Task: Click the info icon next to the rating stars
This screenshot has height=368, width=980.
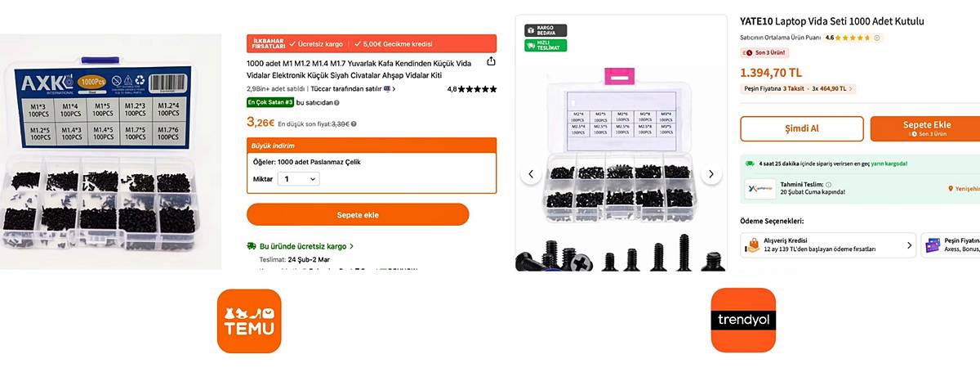Action: click(x=878, y=38)
